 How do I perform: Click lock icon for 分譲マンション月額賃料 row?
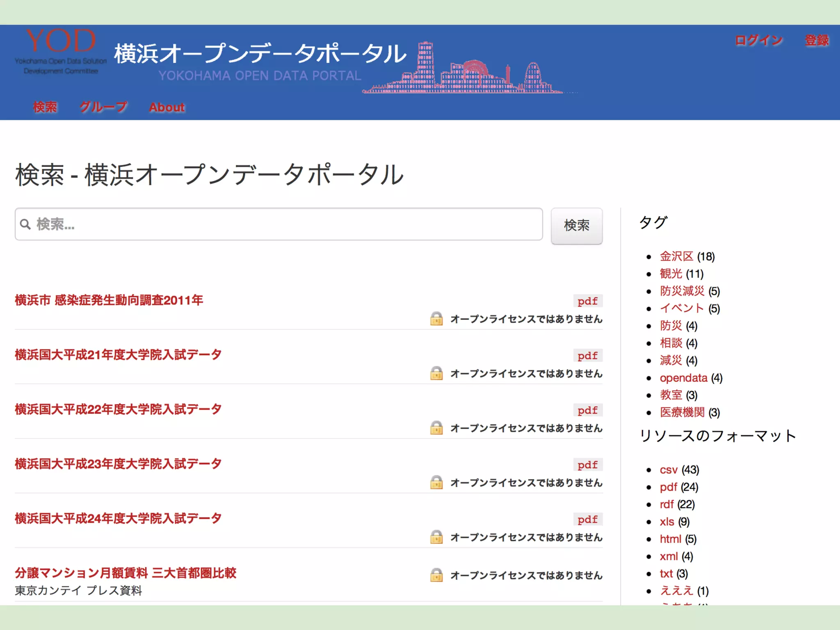436,575
